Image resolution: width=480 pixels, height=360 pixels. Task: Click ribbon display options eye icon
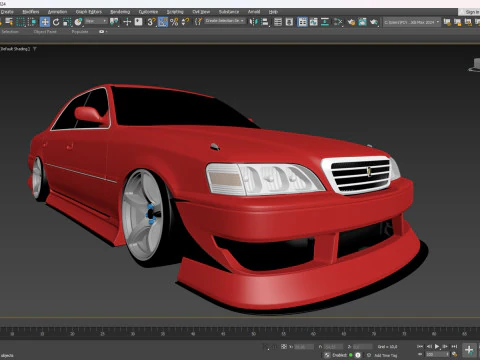click(102, 32)
